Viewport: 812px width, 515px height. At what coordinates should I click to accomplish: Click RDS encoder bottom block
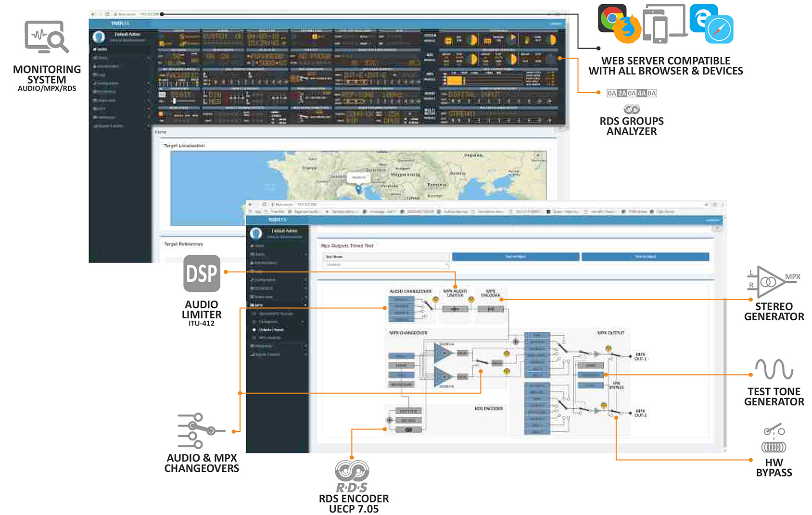point(408,430)
